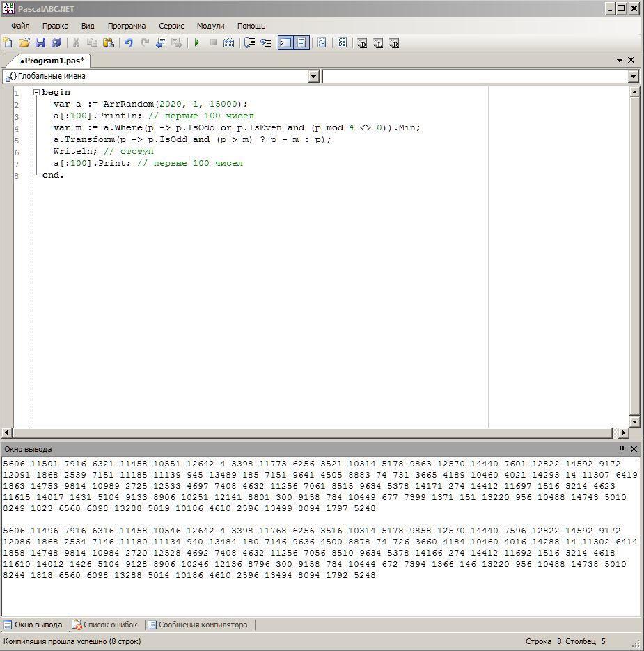Stop program execution button
This screenshot has width=644, height=651.
pos(213,42)
